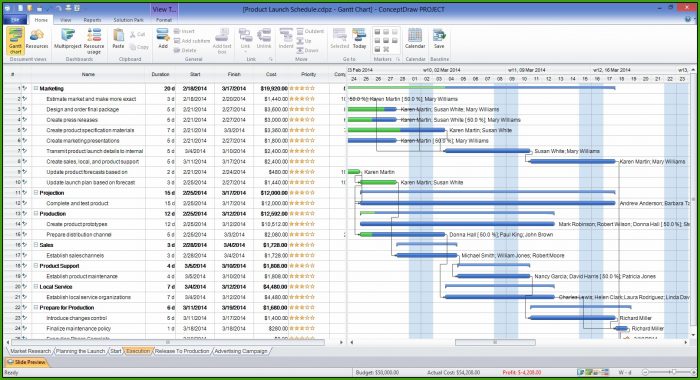Image resolution: width=700 pixels, height=380 pixels.
Task: Open the Multiproject dashboard
Action: coord(68,39)
